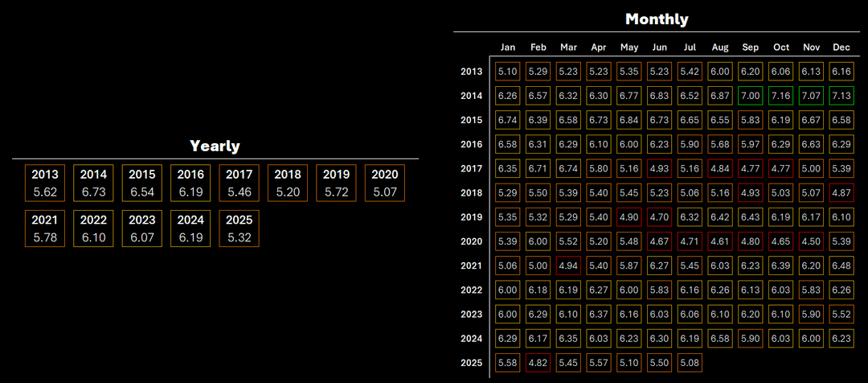Screen dimensions: 868x383
Task: Select the red December 2018 cell 4.87
Action: 841,193
